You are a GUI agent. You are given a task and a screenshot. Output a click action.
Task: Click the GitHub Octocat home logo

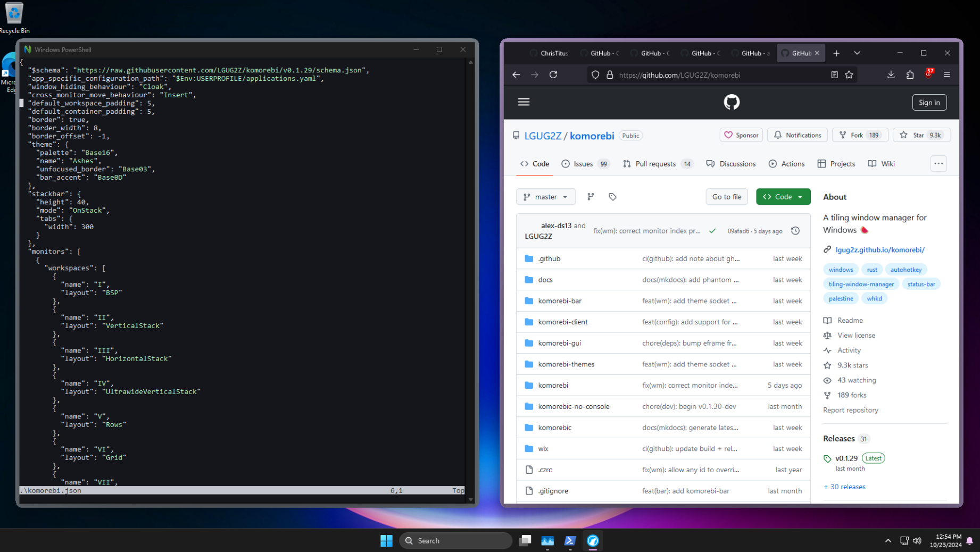click(x=732, y=102)
